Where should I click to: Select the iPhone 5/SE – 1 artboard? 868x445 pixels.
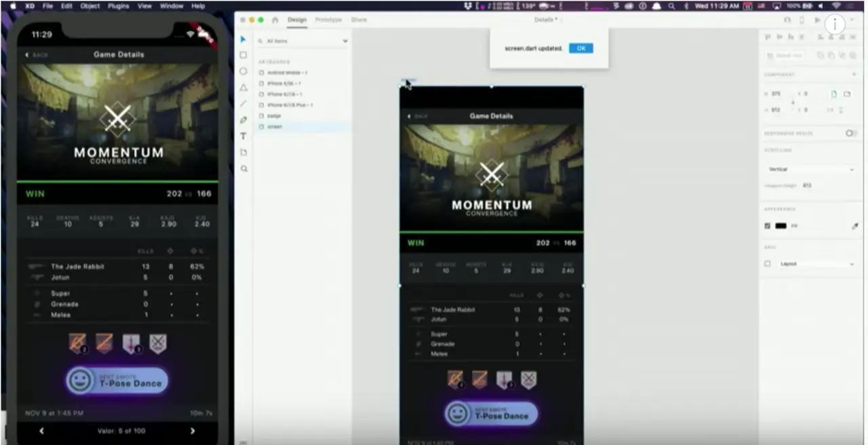point(285,83)
